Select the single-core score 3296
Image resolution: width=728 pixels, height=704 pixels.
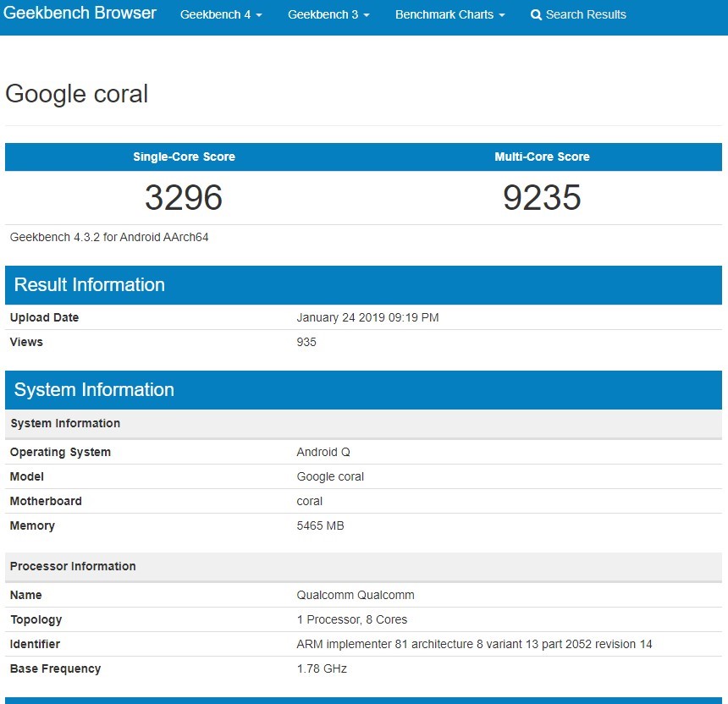[184, 198]
